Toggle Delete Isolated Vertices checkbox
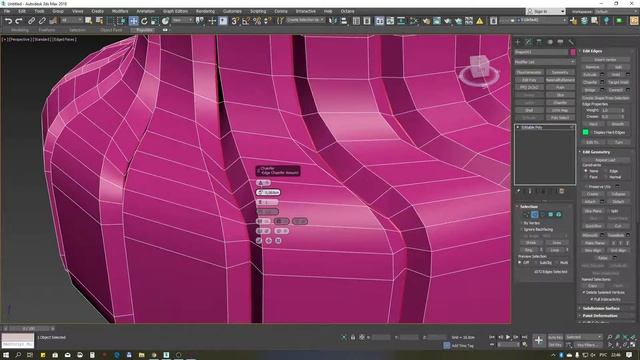Image resolution: width=640 pixels, height=360 pixels. point(584,292)
